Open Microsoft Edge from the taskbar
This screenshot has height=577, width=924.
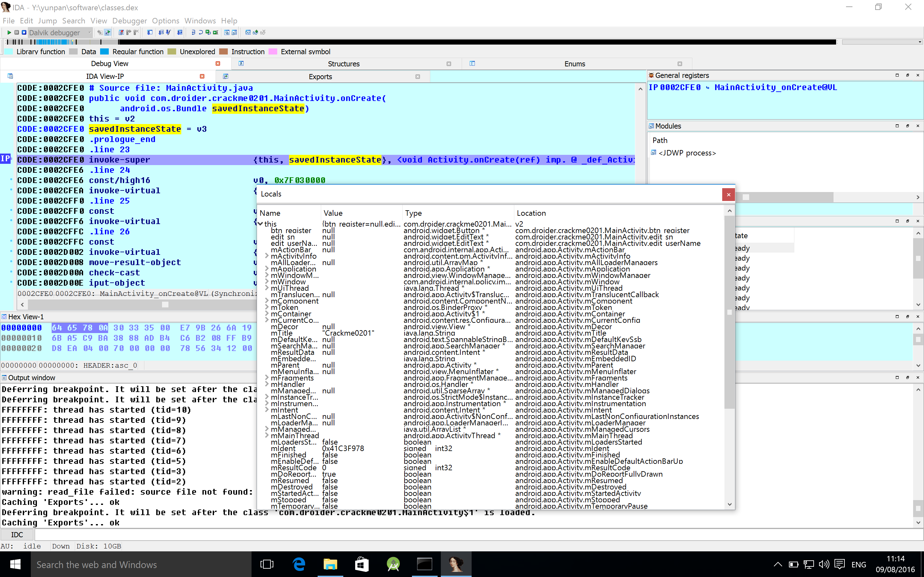pyautogui.click(x=299, y=564)
